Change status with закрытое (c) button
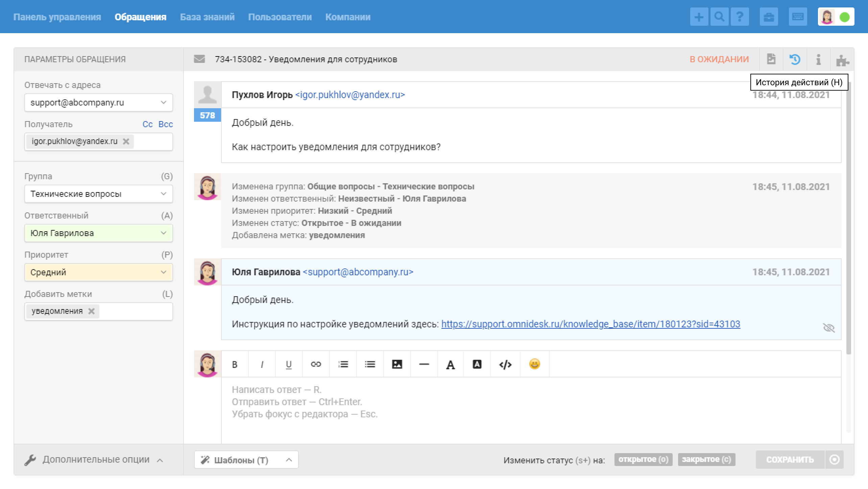 pyautogui.click(x=706, y=460)
